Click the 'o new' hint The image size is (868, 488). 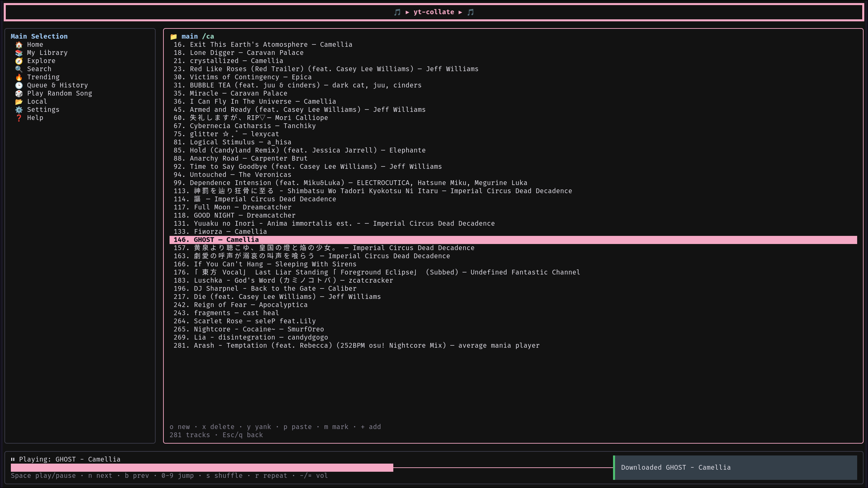[x=180, y=427]
